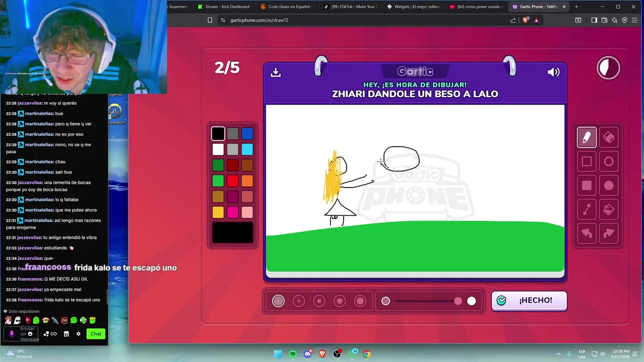The height and width of the screenshot is (362, 644).
Task: Select the hollow rectangle tool
Action: coord(587,161)
